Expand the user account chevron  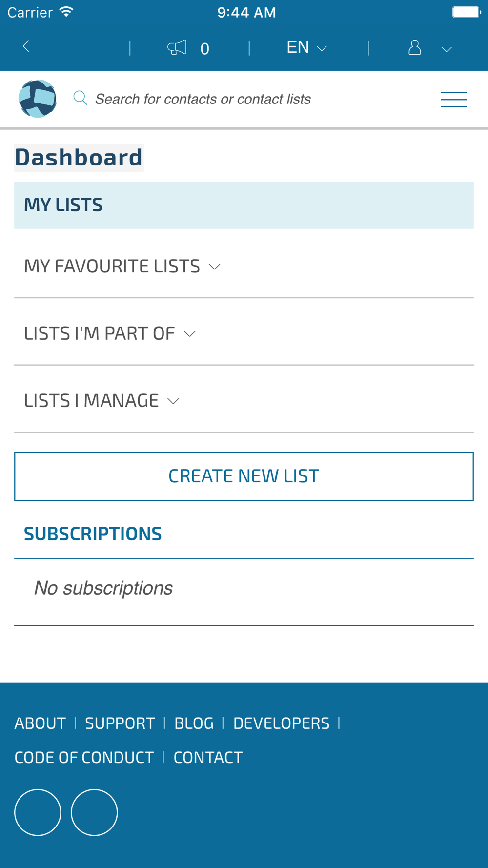click(x=447, y=49)
